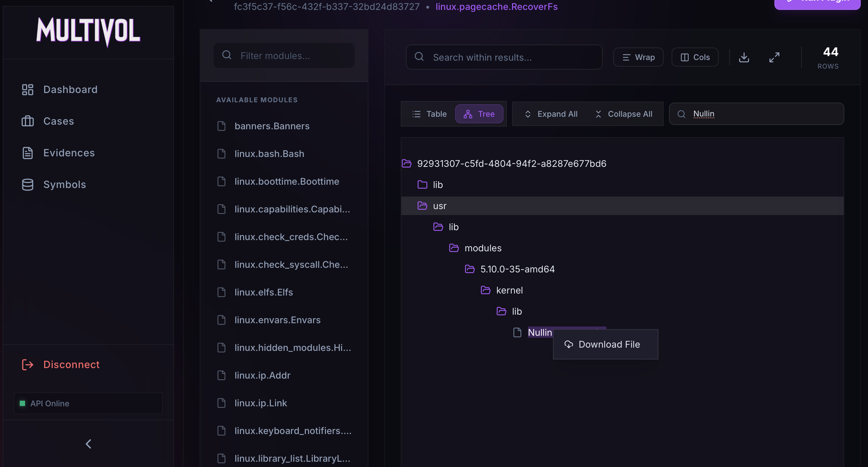Collapse the 5.10.0-35-amd64 folder
Viewport: 868px width, 467px height.
point(517,269)
